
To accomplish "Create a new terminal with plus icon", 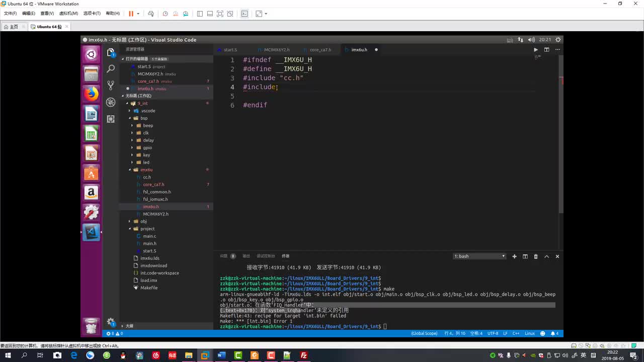I will (514, 256).
